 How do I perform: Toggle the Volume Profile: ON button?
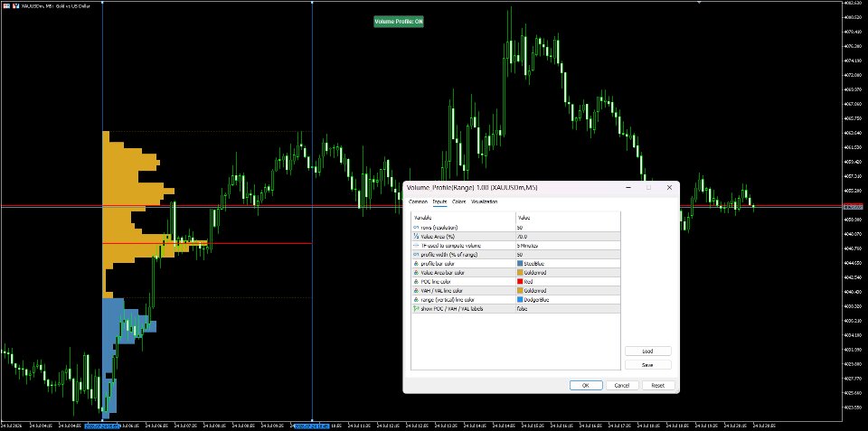pos(399,22)
